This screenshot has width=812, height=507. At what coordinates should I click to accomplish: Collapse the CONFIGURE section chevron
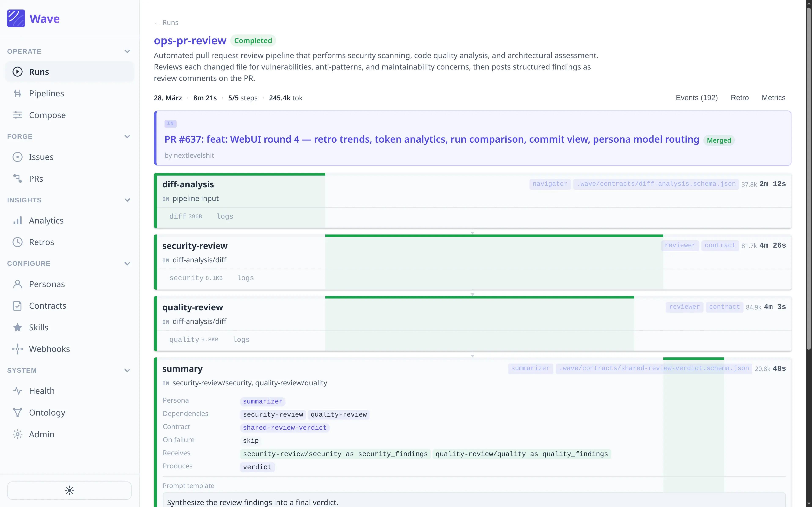[127, 264]
